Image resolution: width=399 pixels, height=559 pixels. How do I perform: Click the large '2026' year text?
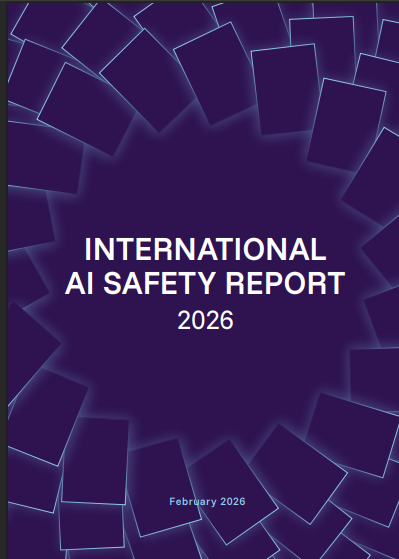205,320
